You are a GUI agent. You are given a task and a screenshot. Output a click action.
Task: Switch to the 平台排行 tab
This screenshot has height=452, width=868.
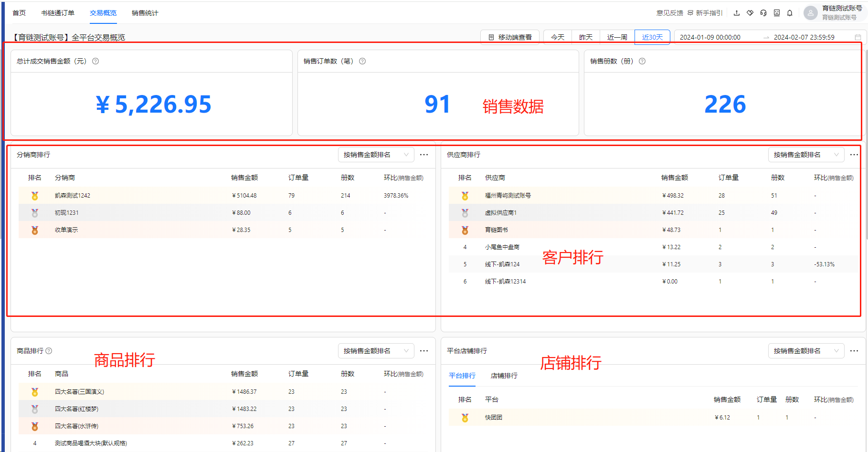click(x=462, y=376)
